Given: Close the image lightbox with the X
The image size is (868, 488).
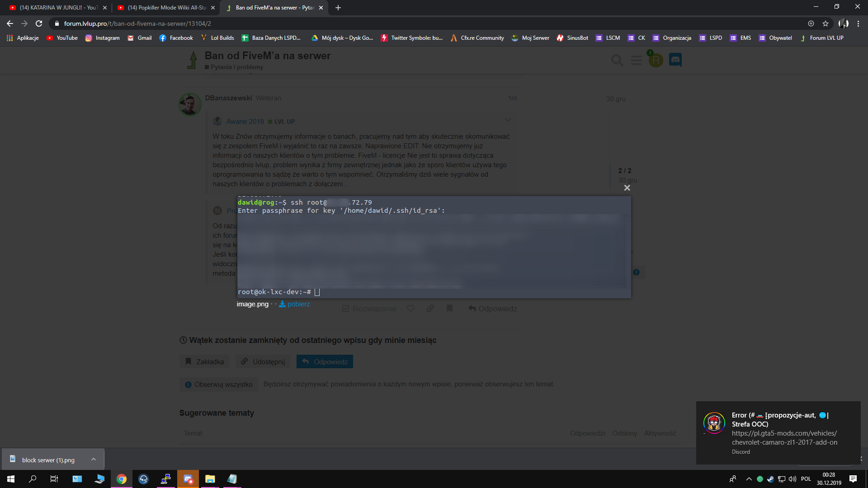Looking at the screenshot, I should [x=627, y=188].
